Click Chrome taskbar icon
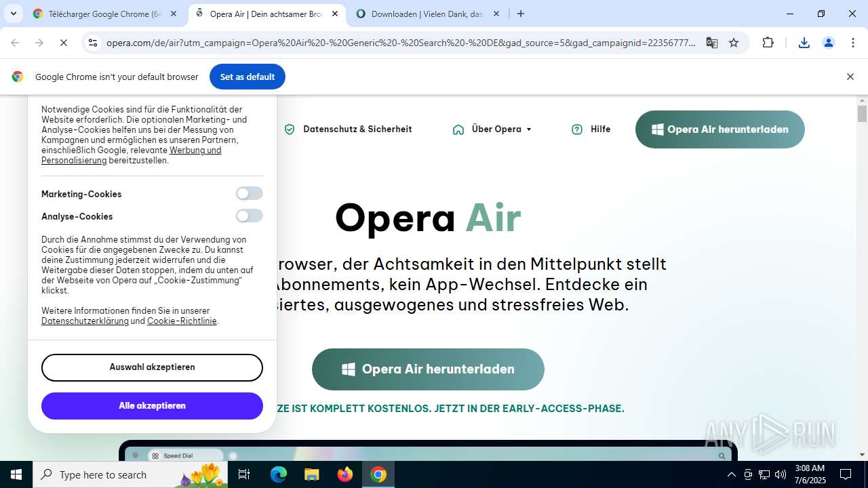 pos(378,474)
